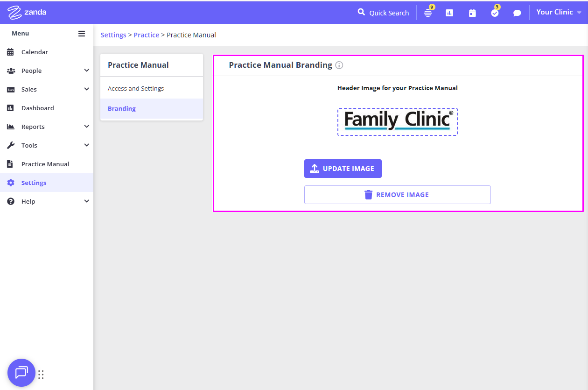Image resolution: width=588 pixels, height=390 pixels.
Task: Open Practice Manual in sidebar
Action: tap(45, 164)
